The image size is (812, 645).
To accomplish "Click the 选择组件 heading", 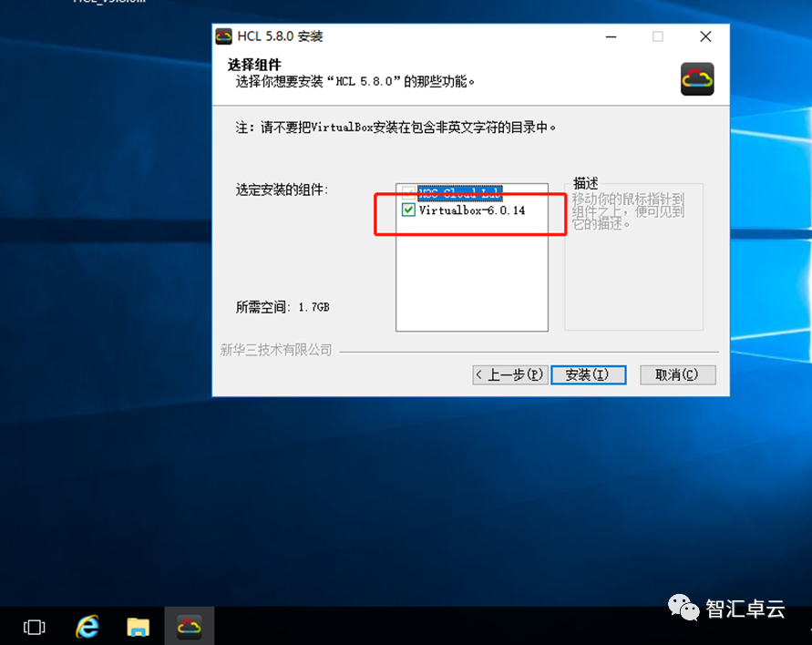I will [x=254, y=65].
